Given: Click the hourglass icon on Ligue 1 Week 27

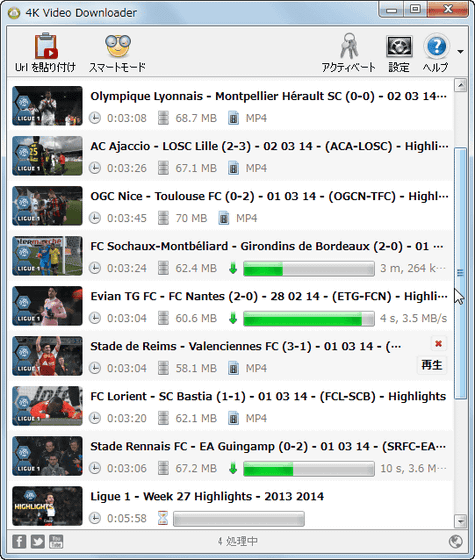Looking at the screenshot, I should [x=163, y=518].
